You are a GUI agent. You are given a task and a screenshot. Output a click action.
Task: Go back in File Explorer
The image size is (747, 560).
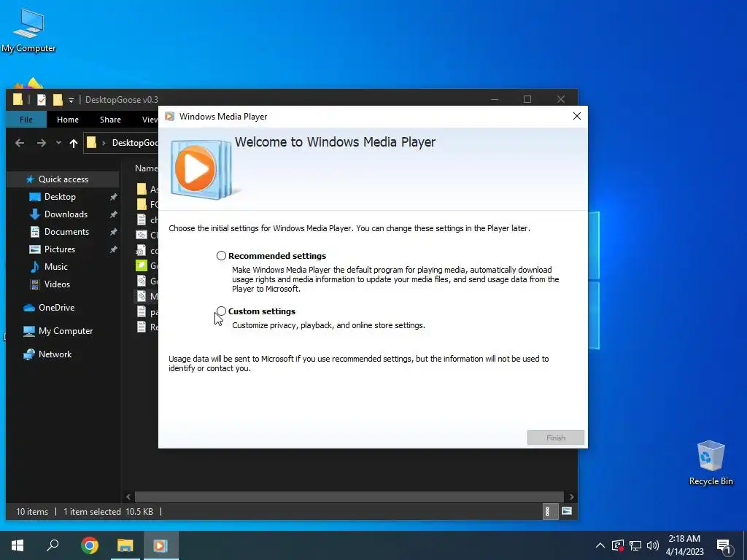pos(20,143)
